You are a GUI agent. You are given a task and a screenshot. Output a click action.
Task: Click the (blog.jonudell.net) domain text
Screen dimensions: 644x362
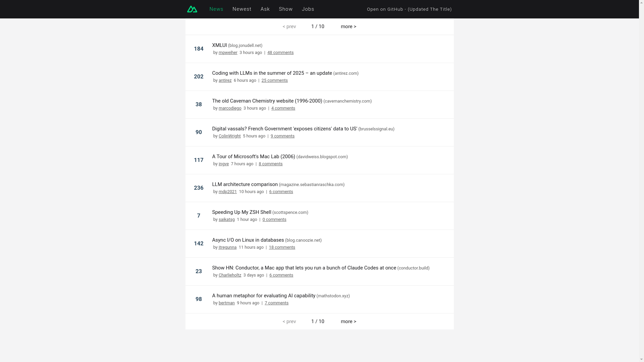tap(245, 46)
